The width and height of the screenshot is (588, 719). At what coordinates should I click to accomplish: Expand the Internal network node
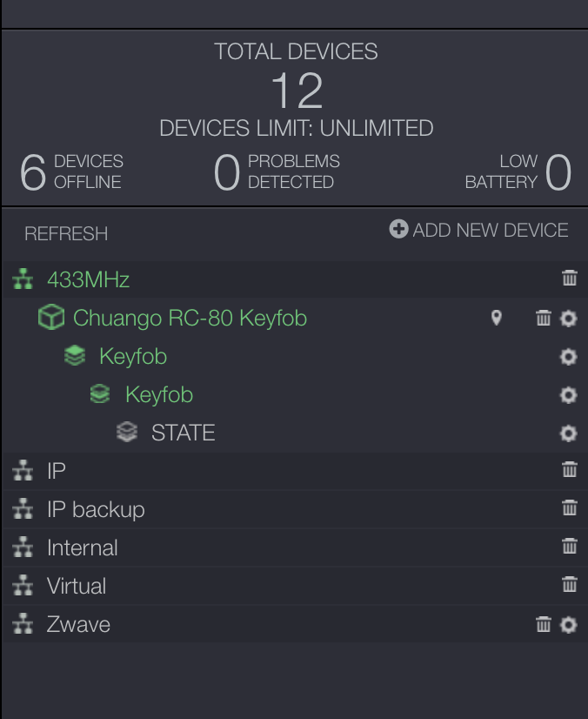[x=23, y=548]
